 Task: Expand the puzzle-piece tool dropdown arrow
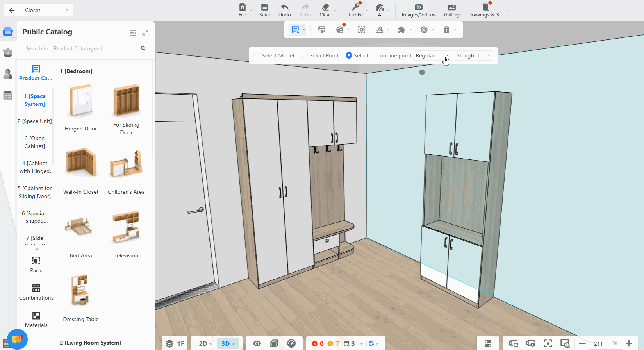coord(410,30)
